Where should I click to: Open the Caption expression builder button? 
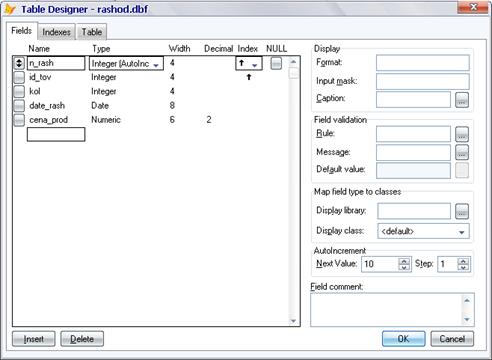click(x=462, y=100)
